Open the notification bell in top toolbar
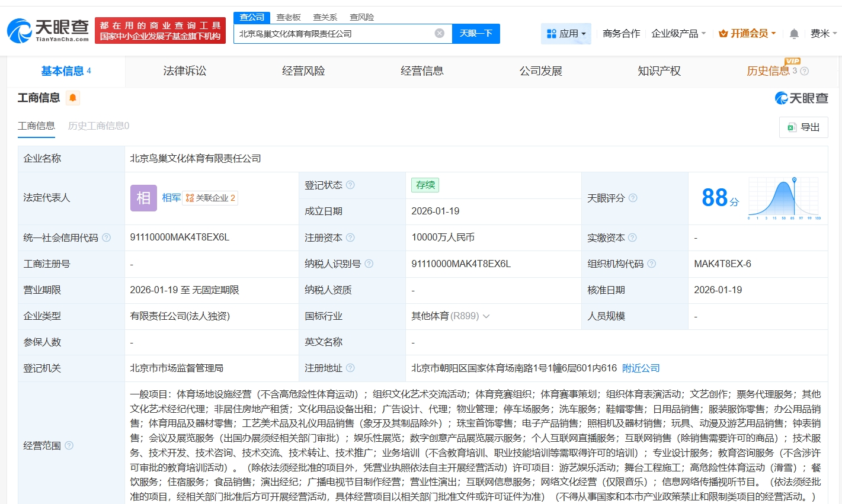 (x=793, y=34)
